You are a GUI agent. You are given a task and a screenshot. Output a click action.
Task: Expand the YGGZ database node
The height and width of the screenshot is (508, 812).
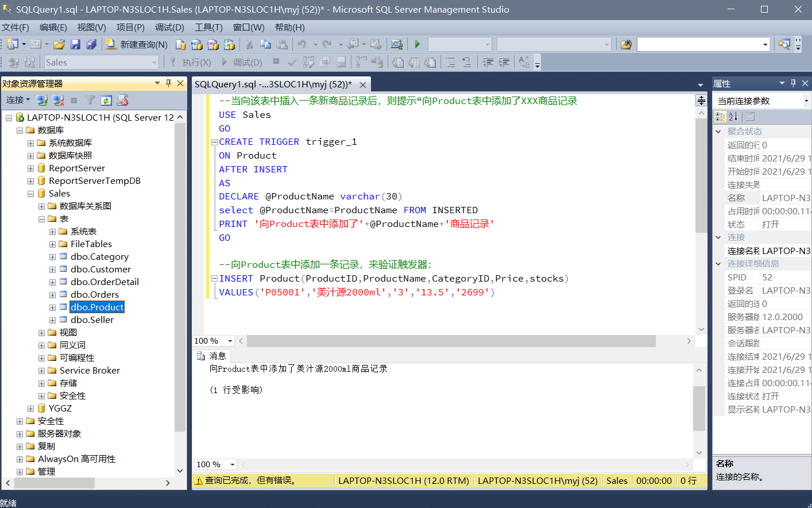coord(31,409)
